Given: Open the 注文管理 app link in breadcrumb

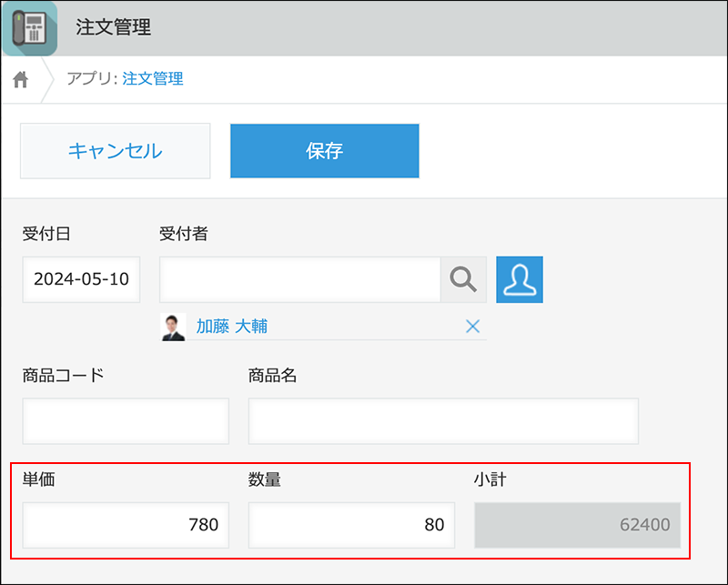Looking at the screenshot, I should point(152,79).
